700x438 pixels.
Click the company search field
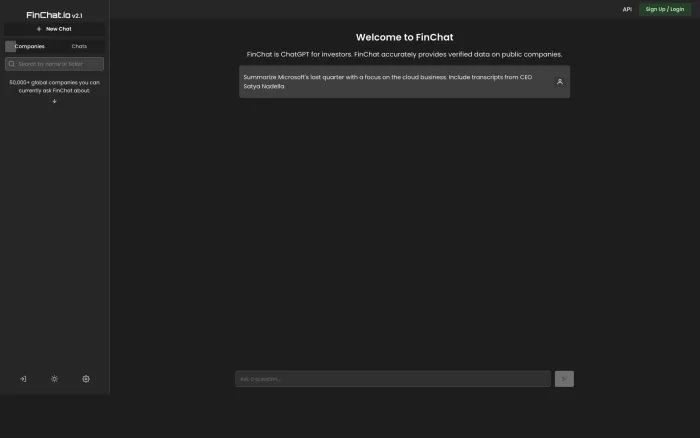click(54, 64)
